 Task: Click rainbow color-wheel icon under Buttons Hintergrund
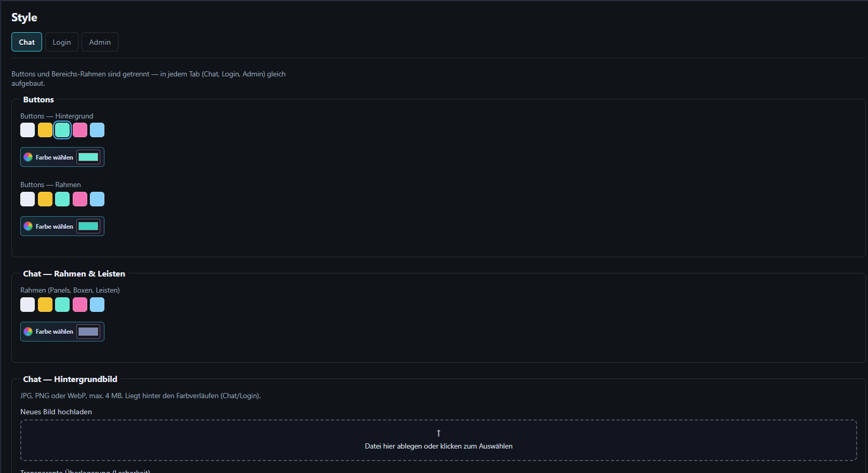tap(28, 157)
